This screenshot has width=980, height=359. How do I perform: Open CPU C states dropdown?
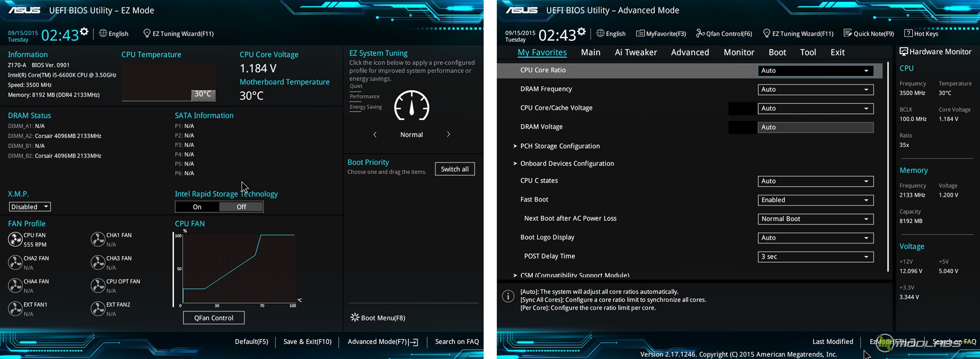click(815, 181)
